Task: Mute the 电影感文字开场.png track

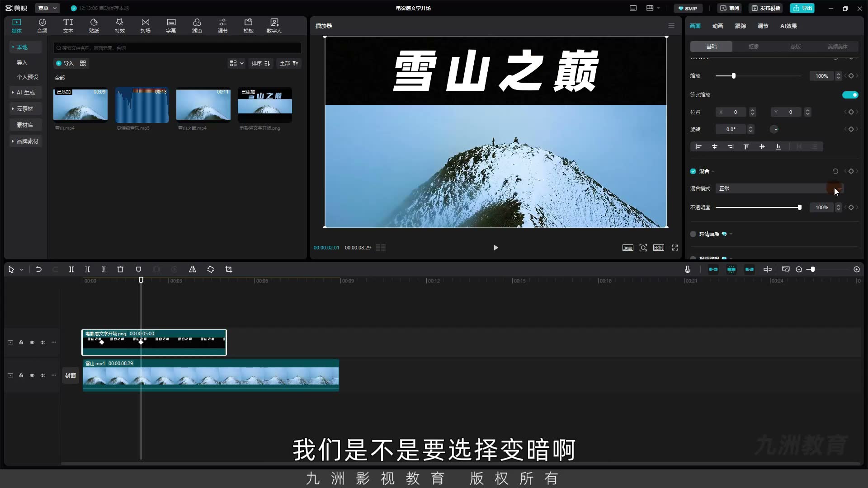Action: [x=43, y=343]
